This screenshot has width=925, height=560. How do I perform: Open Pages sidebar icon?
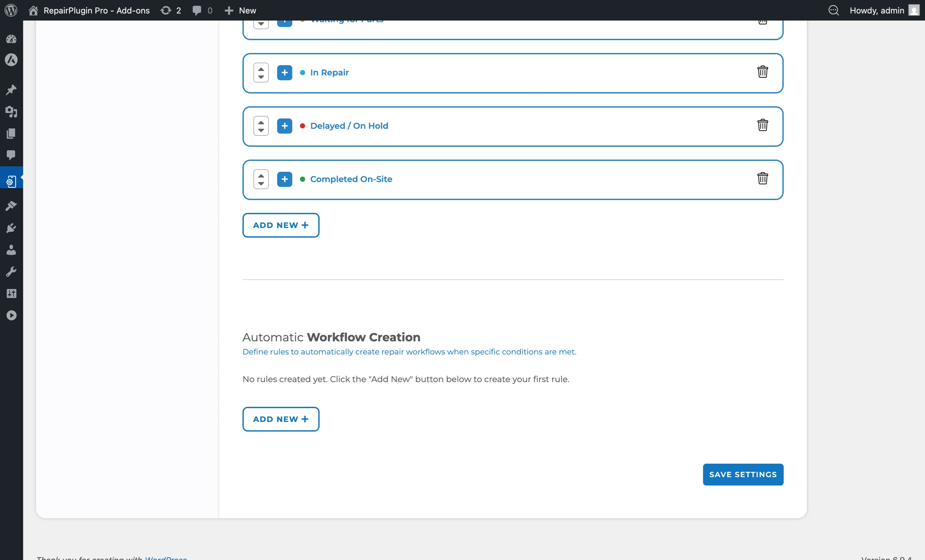tap(11, 133)
